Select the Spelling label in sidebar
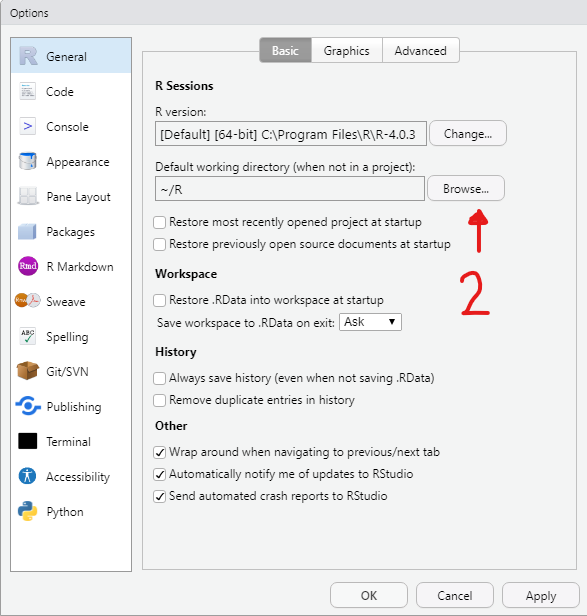The width and height of the screenshot is (587, 616). point(67,337)
